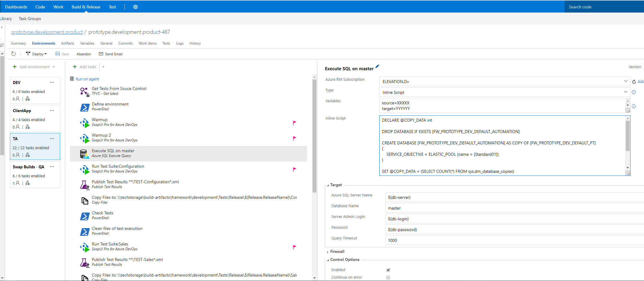Click the refresh icon in toolbar
Image resolution: width=644 pixels, height=281 pixels.
click(13, 54)
